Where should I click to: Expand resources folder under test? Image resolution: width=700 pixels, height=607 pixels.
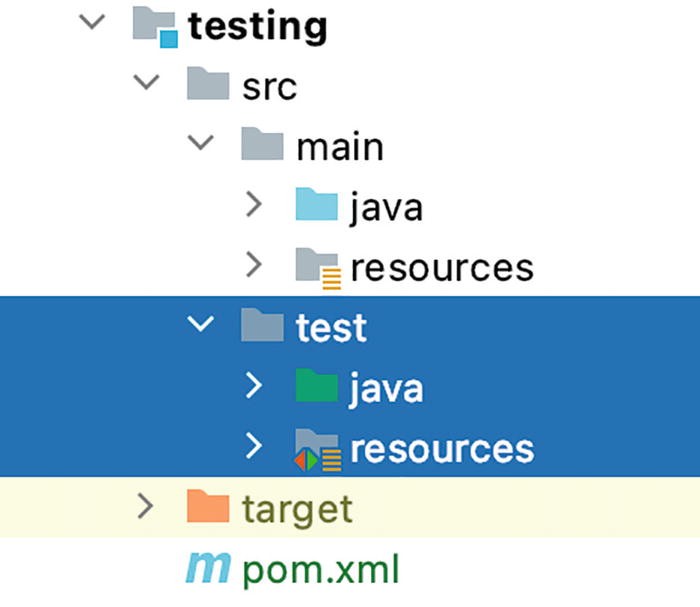254,445
